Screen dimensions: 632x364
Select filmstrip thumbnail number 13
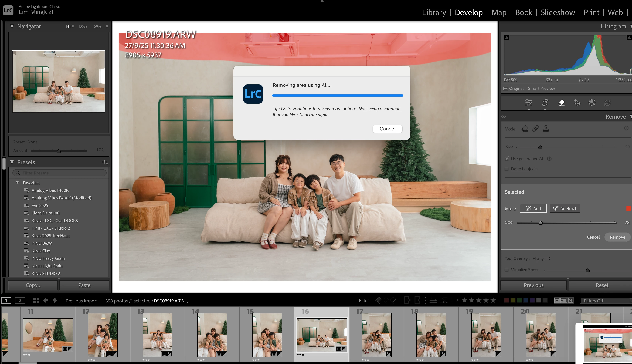point(157,335)
